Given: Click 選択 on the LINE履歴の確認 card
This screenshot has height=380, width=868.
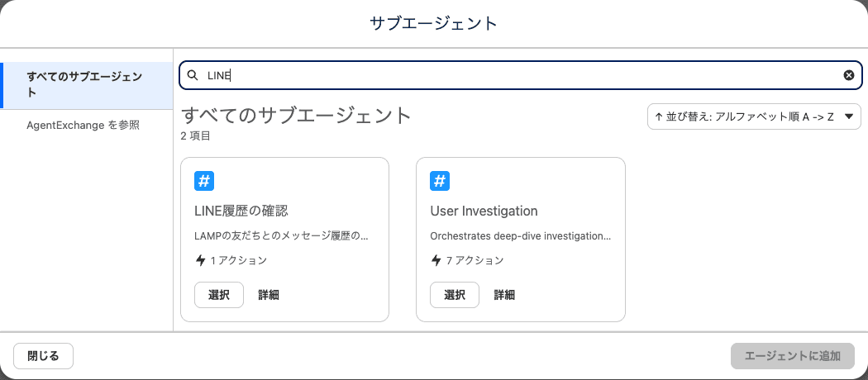Looking at the screenshot, I should tap(219, 295).
